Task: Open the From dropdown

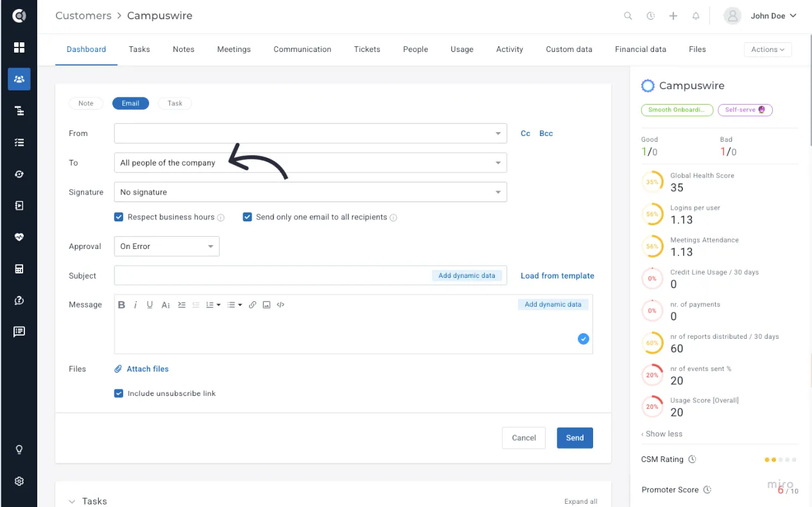Action: pyautogui.click(x=311, y=133)
